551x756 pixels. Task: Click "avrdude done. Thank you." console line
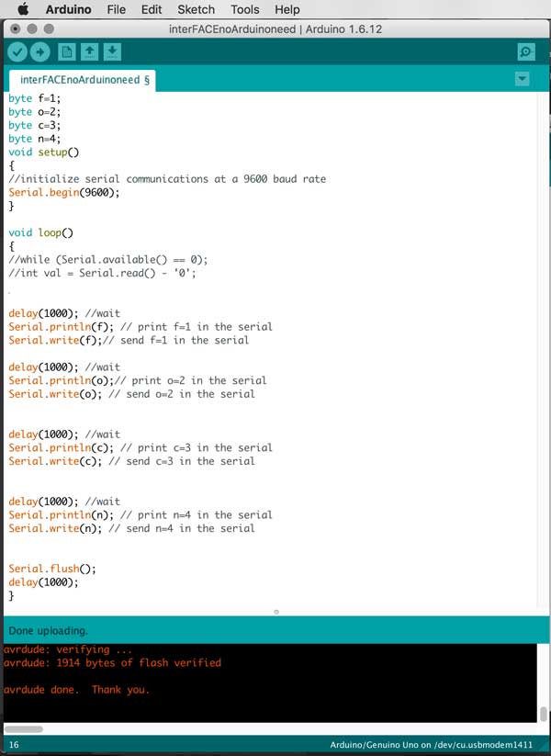point(76,690)
